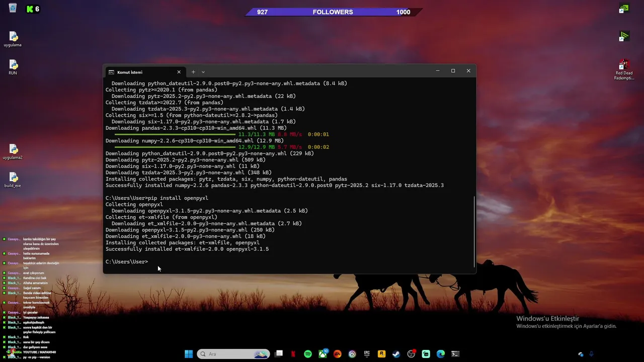Select the NVIDIA shortcut on the desktop
The image size is (644, 362).
tap(624, 9)
